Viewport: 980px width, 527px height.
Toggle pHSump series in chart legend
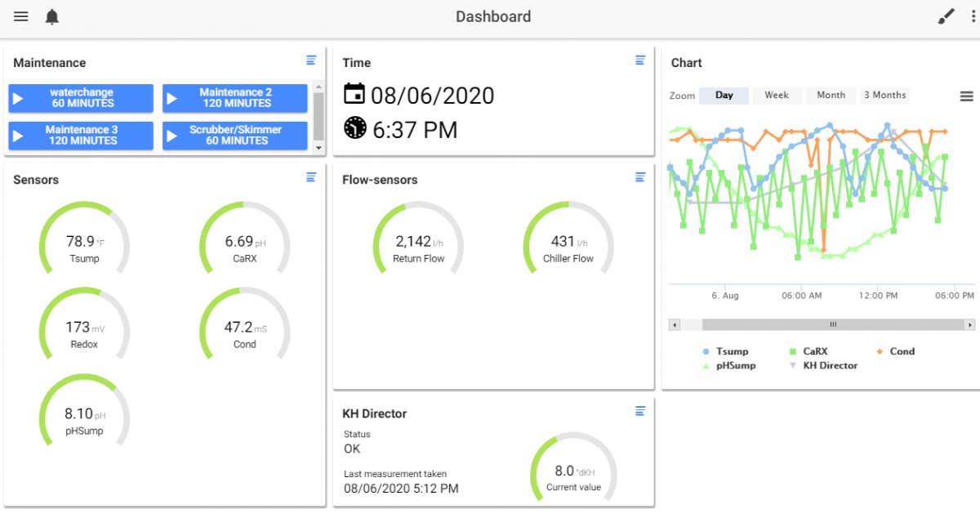[x=729, y=365]
